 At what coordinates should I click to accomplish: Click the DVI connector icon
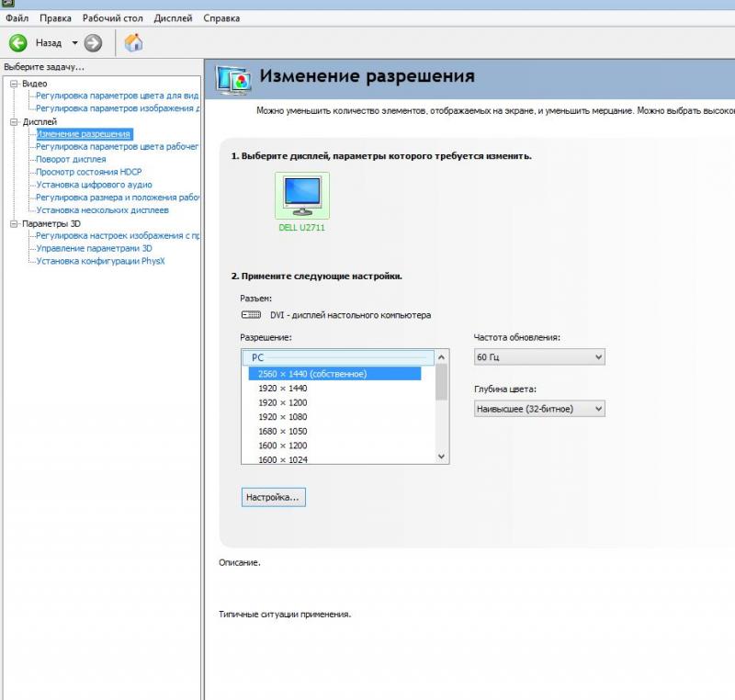click(x=251, y=314)
